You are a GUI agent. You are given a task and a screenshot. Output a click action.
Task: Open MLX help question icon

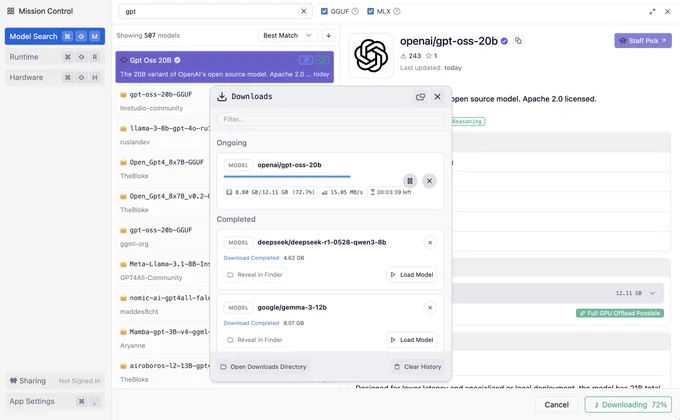[x=396, y=11]
